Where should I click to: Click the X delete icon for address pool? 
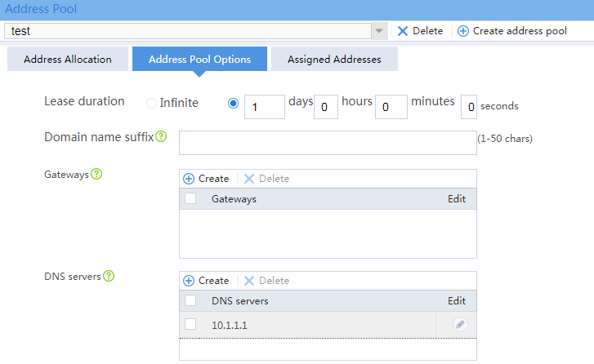(x=403, y=31)
